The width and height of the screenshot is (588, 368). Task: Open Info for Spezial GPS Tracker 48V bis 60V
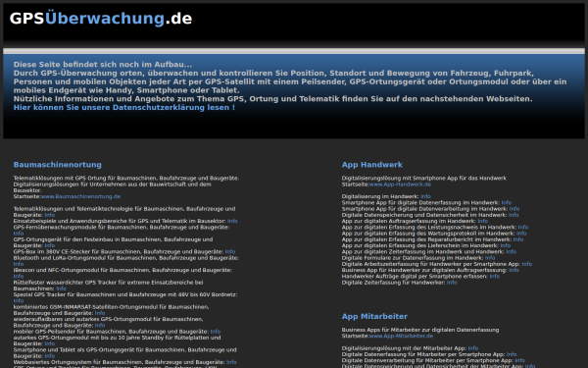(19, 301)
